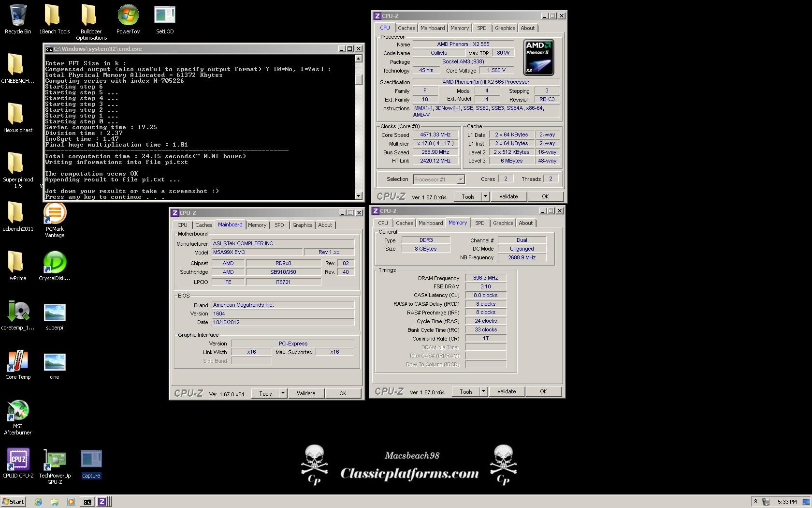Open Graphics tab in CPU window

505,28
